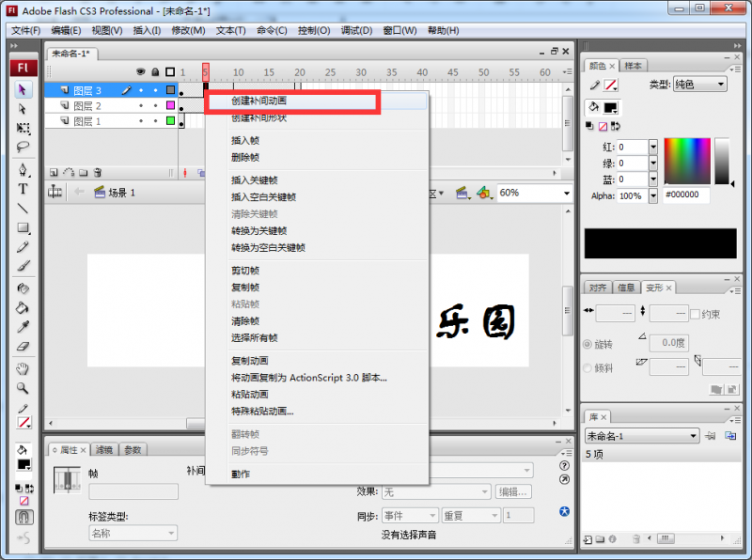This screenshot has height=560, width=752.
Task: Click the Insert Layer Folder icon
Action: pyautogui.click(x=84, y=172)
